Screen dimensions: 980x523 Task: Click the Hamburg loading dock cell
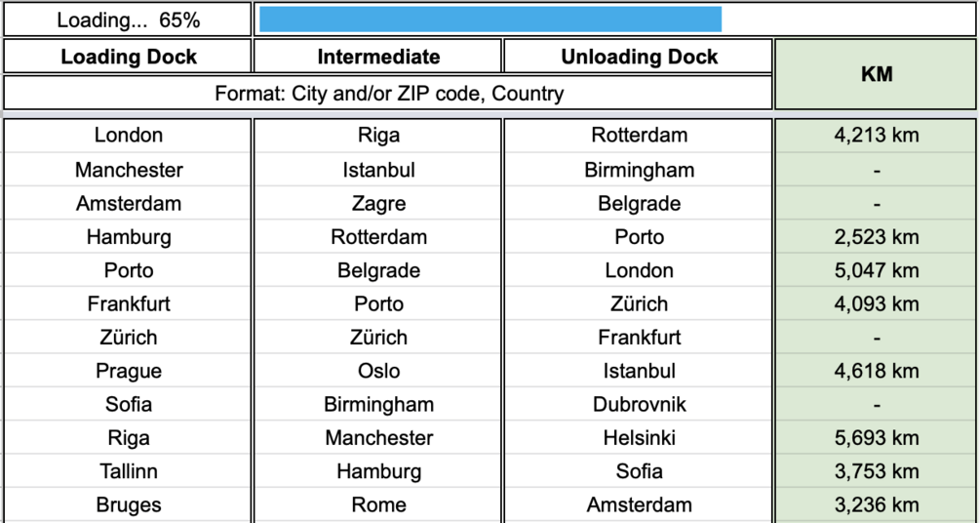click(x=128, y=237)
